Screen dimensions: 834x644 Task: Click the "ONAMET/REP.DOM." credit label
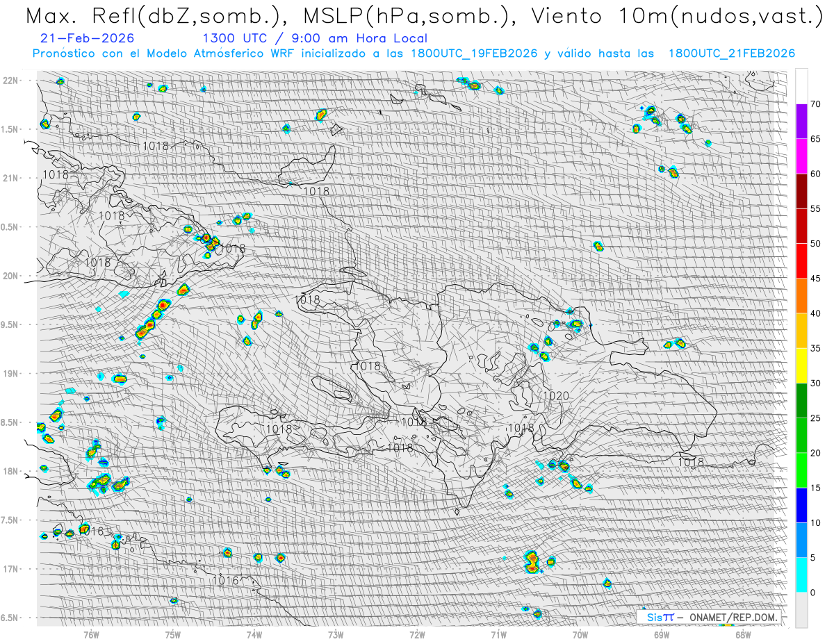[733, 617]
